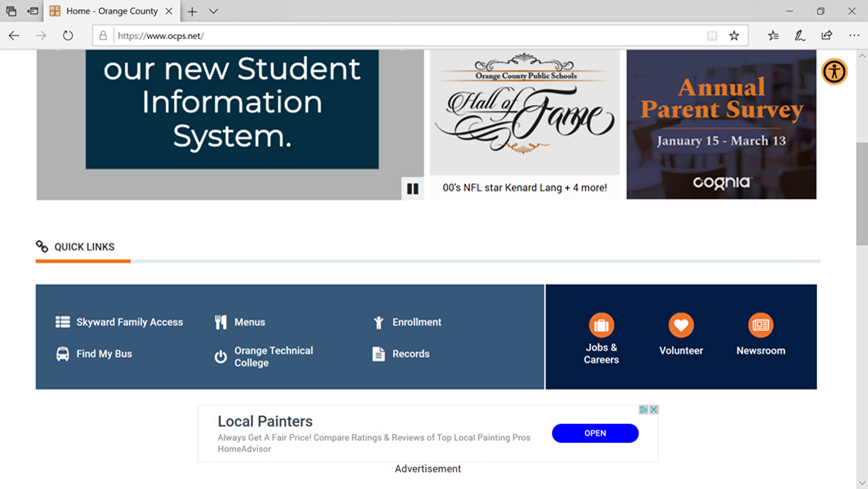Viewport: 868px width, 489px height.
Task: Open Reading view book icon
Action: click(x=712, y=36)
